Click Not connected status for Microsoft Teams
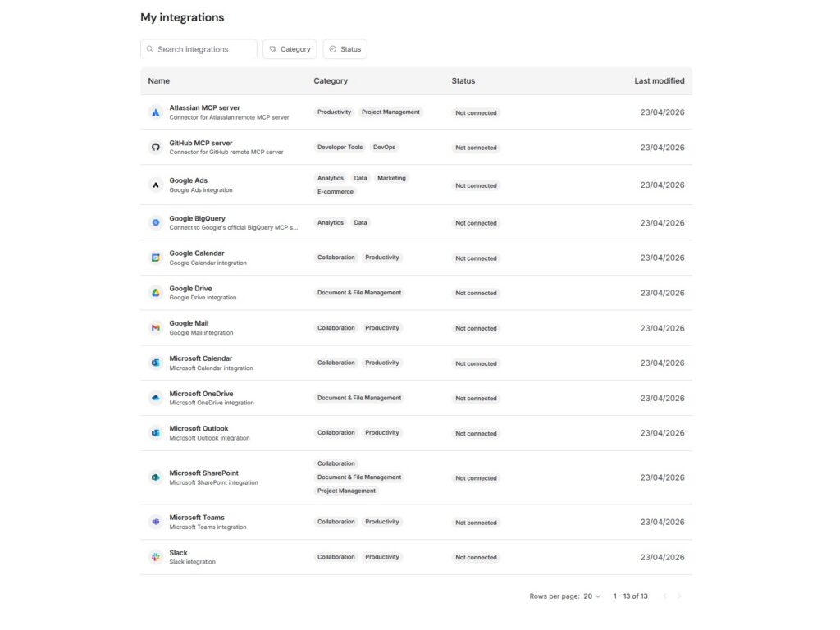Viewport: 840px width, 630px height. [x=476, y=523]
